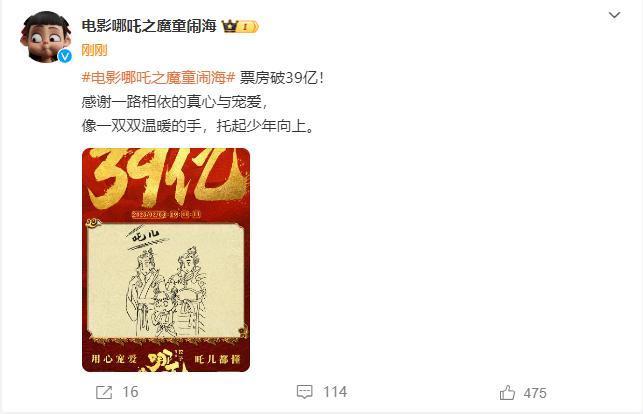
Task: Click the 刚刚 timestamp link
Action: click(94, 50)
